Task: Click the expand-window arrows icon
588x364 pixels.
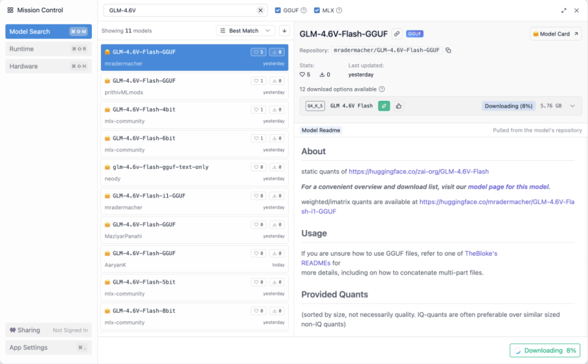Action: (x=563, y=10)
